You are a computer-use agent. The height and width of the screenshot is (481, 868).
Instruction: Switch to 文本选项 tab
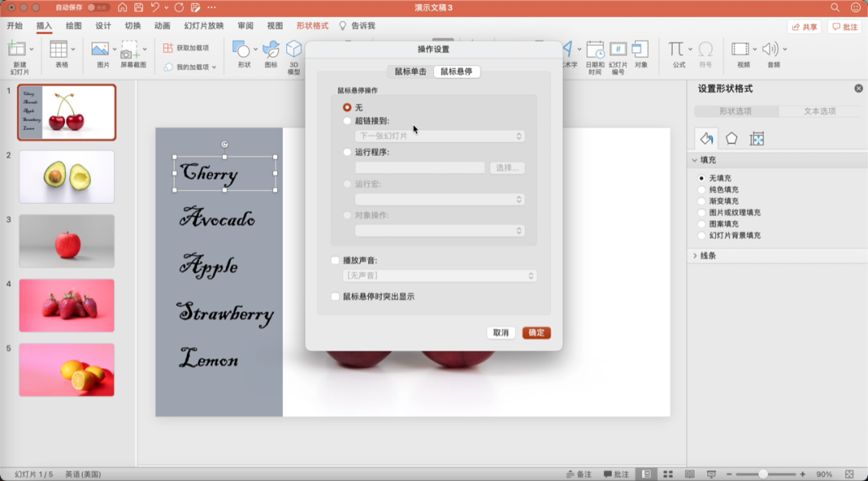coord(819,111)
